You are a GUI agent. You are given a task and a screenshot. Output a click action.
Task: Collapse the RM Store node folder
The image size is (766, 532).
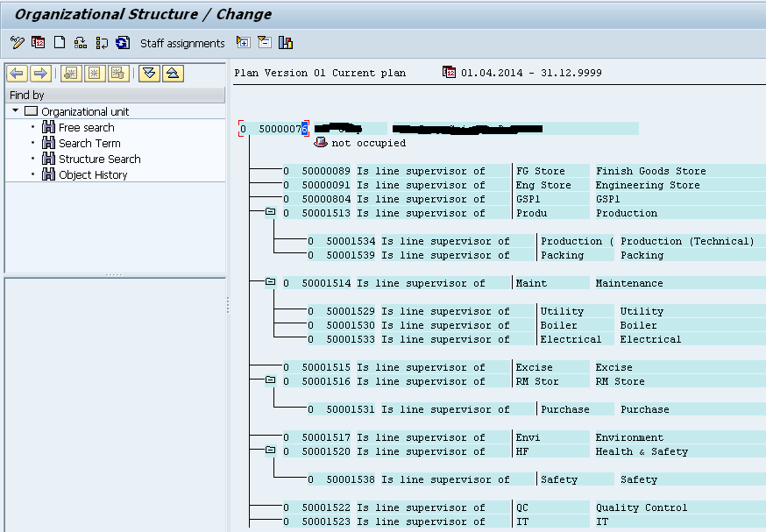tap(270, 380)
